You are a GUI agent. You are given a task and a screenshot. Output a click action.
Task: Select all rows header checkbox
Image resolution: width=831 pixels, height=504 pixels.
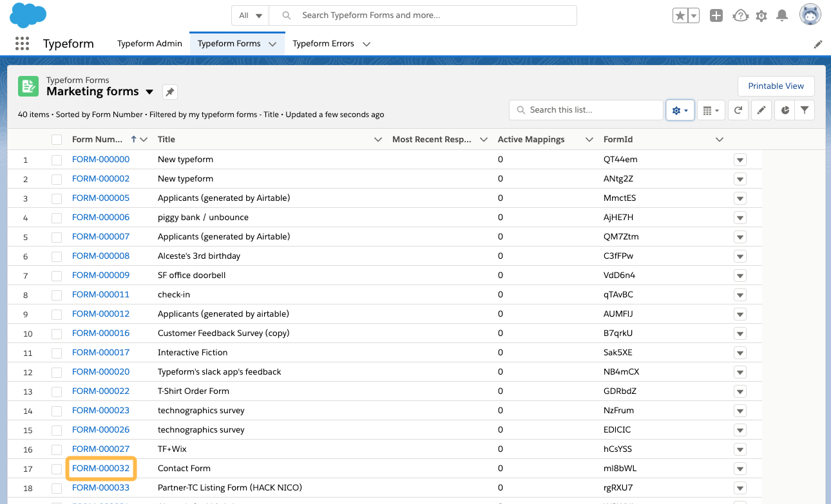(x=57, y=140)
